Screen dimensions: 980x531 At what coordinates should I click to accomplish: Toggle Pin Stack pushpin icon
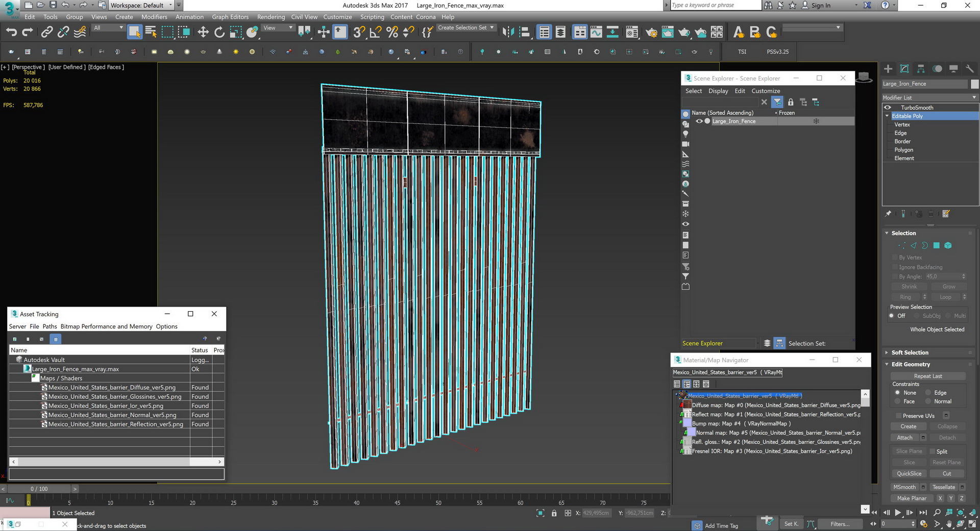(x=888, y=214)
